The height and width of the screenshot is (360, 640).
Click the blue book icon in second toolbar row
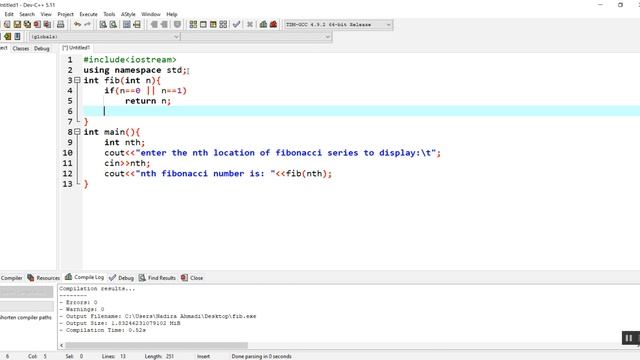18,37
